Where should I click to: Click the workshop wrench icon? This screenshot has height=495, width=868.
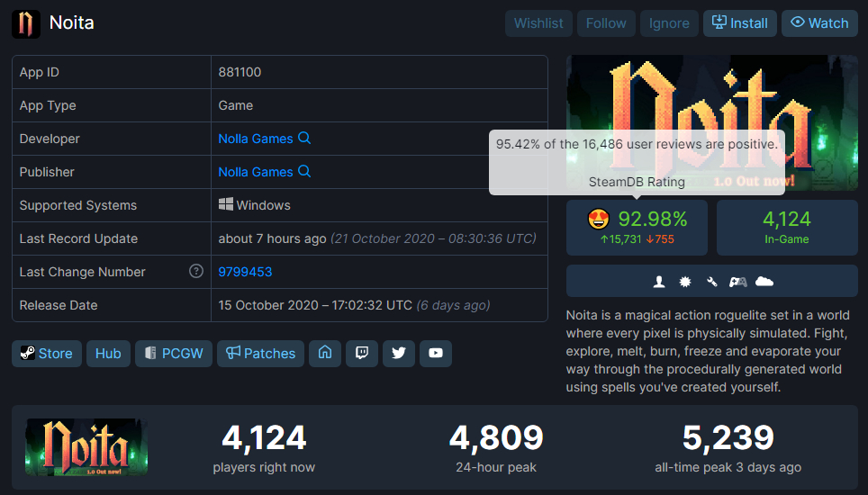(712, 282)
